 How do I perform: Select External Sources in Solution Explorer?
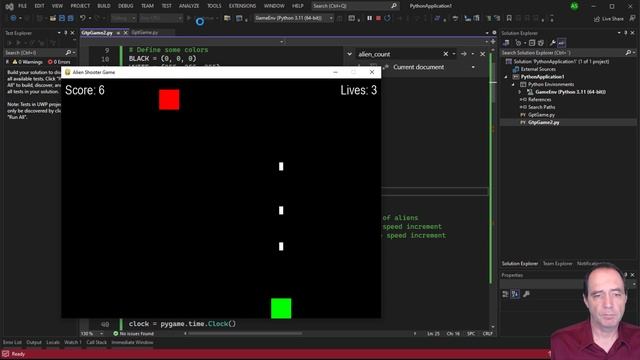click(x=538, y=69)
